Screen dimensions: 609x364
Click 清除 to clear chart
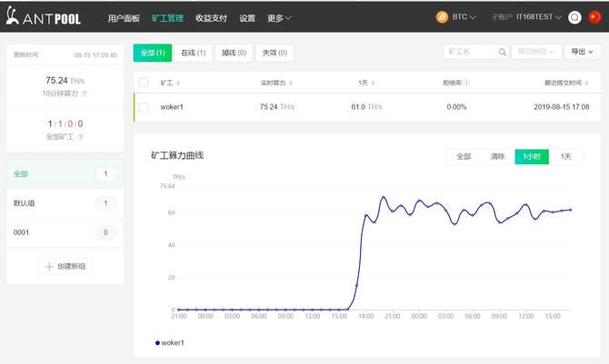[x=497, y=156]
